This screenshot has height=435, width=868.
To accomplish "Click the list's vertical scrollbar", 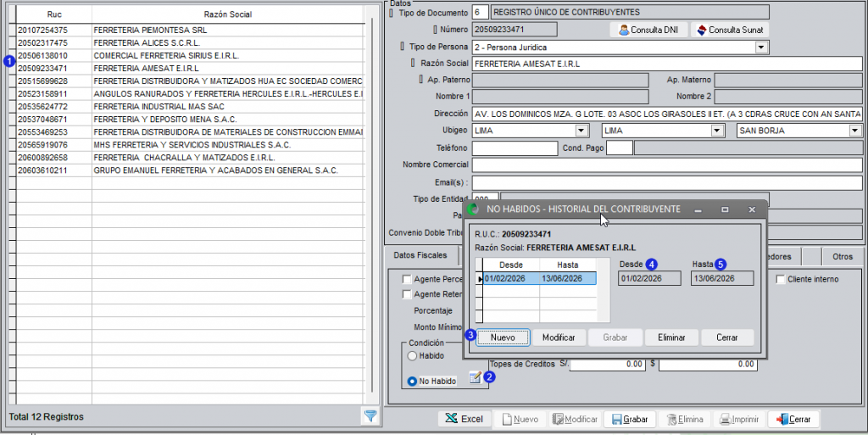I will coord(370,204).
